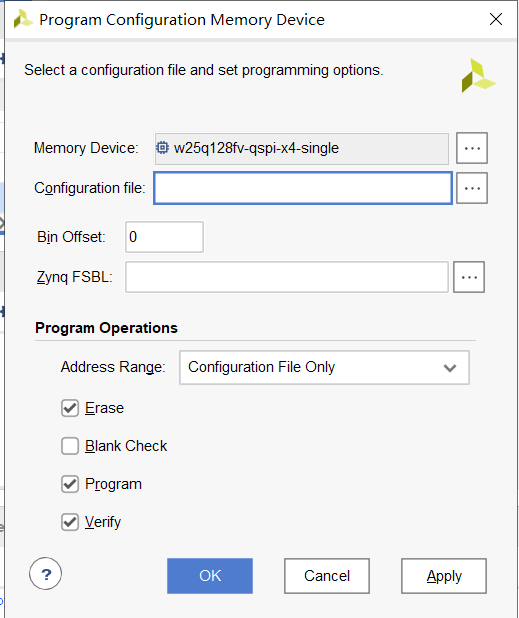Close the Program Configuration Memory Device dialog
The height and width of the screenshot is (618, 519).
pos(496,19)
